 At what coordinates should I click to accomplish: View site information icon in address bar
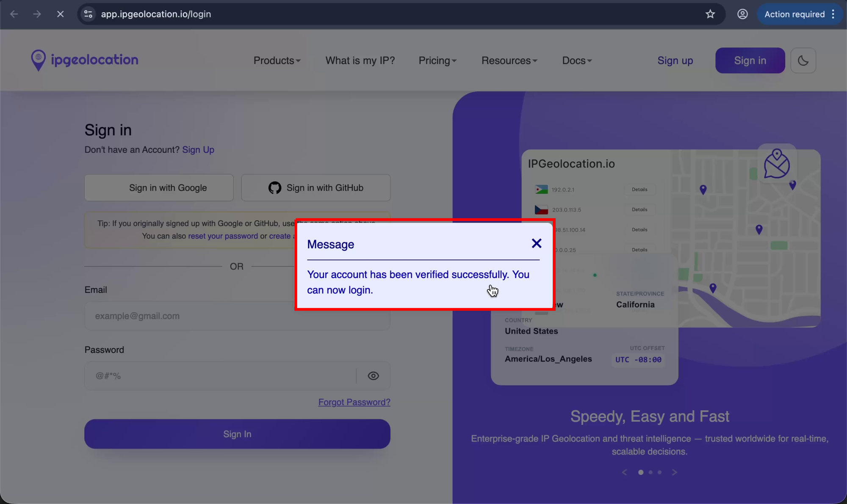pos(88,14)
